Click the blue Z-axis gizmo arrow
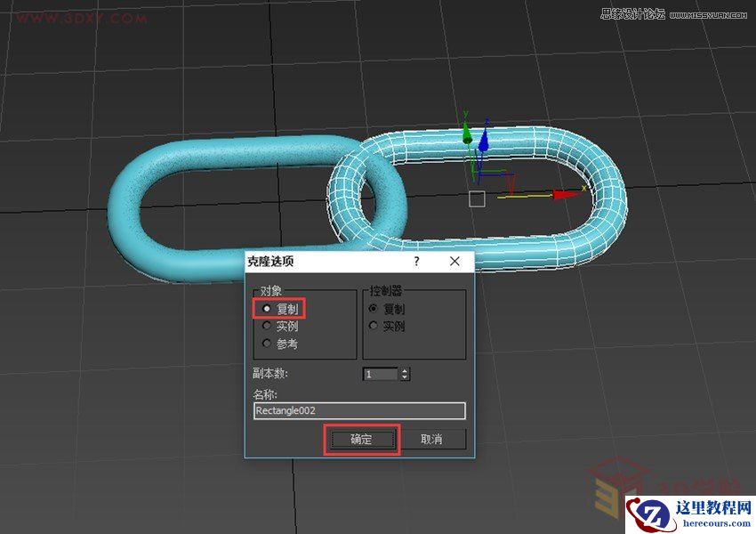756x534 pixels. 485,138
